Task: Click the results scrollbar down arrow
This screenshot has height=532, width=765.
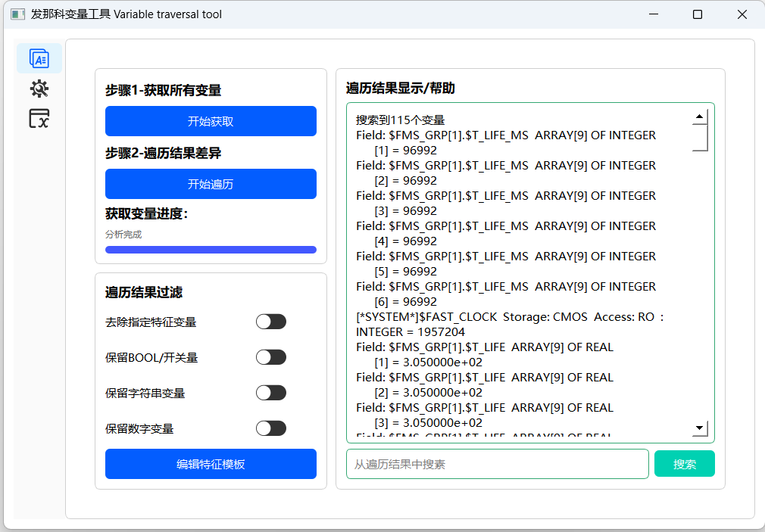Action: point(700,429)
